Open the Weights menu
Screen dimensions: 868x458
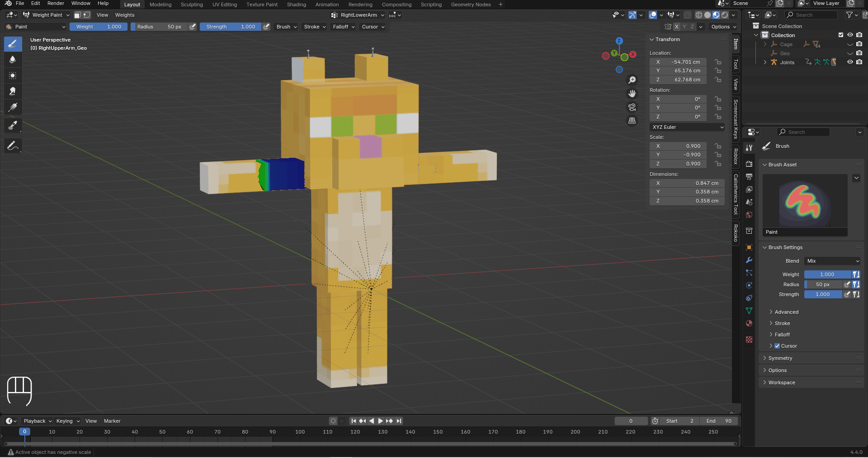click(x=125, y=15)
